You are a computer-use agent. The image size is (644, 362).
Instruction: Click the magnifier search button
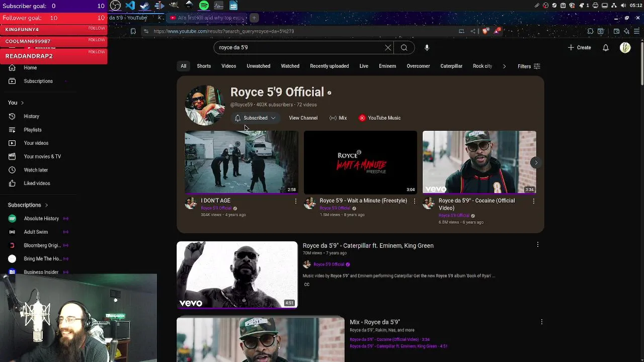click(x=404, y=48)
